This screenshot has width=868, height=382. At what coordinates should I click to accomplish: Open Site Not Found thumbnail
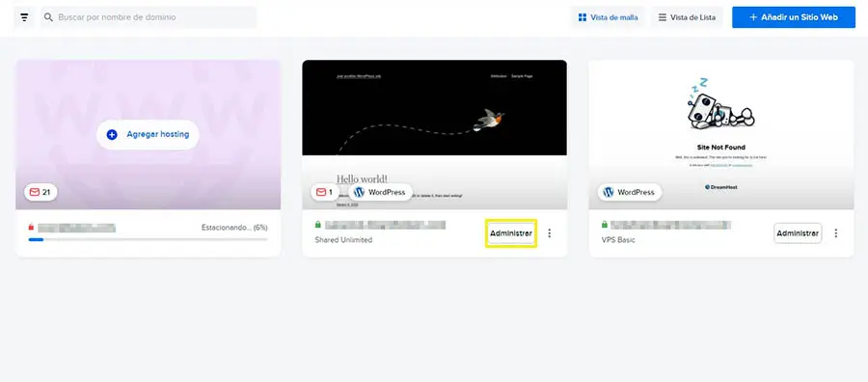[721, 134]
